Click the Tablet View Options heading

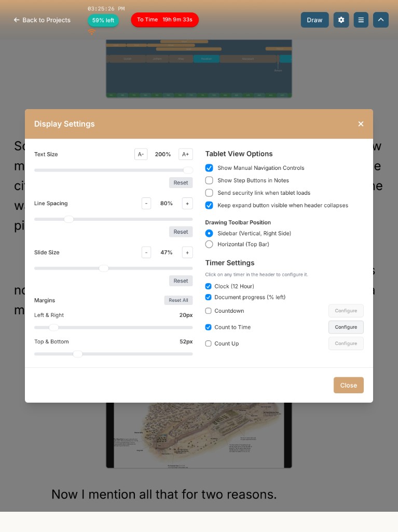(239, 154)
